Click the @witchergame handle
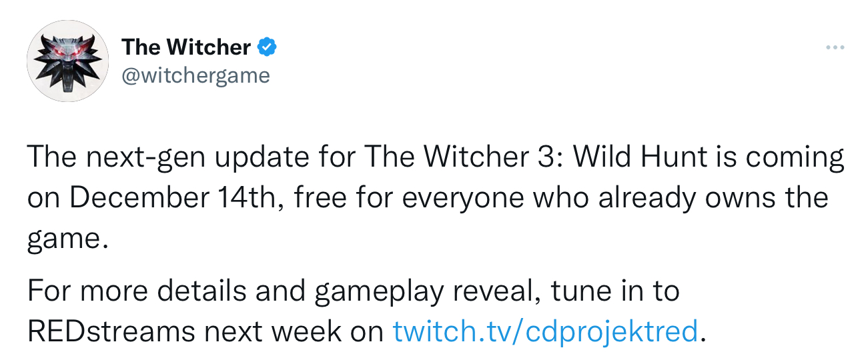Viewport: 868px width, 364px height. [x=195, y=76]
